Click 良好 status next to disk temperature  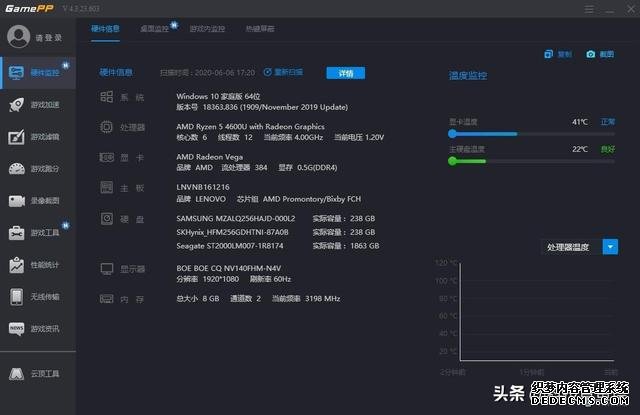click(608, 149)
